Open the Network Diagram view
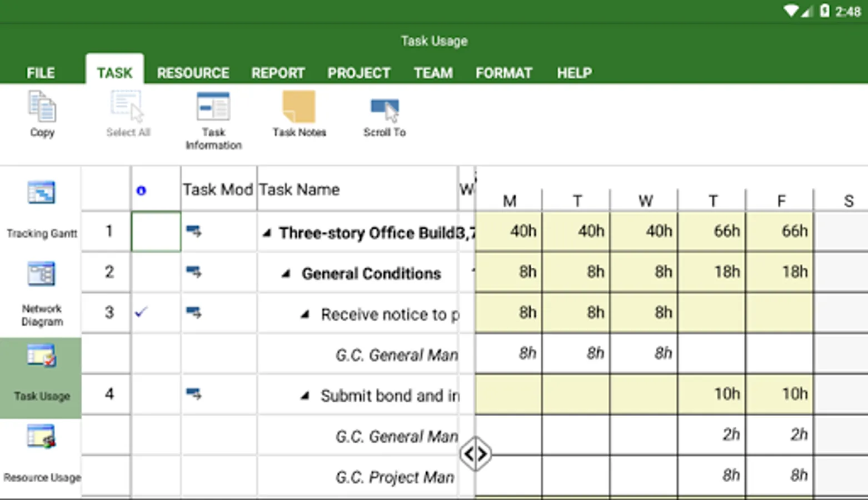Image resolution: width=868 pixels, height=500 pixels. pyautogui.click(x=42, y=274)
